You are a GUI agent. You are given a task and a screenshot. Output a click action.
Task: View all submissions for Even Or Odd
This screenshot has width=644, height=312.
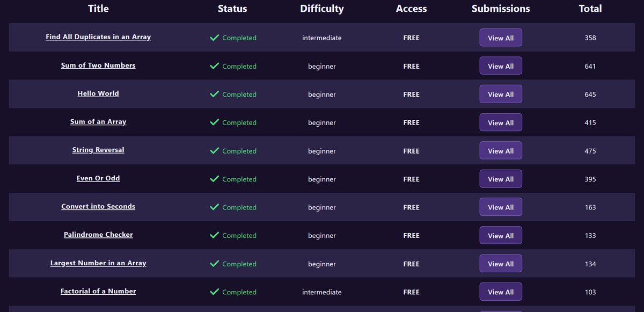tap(501, 179)
